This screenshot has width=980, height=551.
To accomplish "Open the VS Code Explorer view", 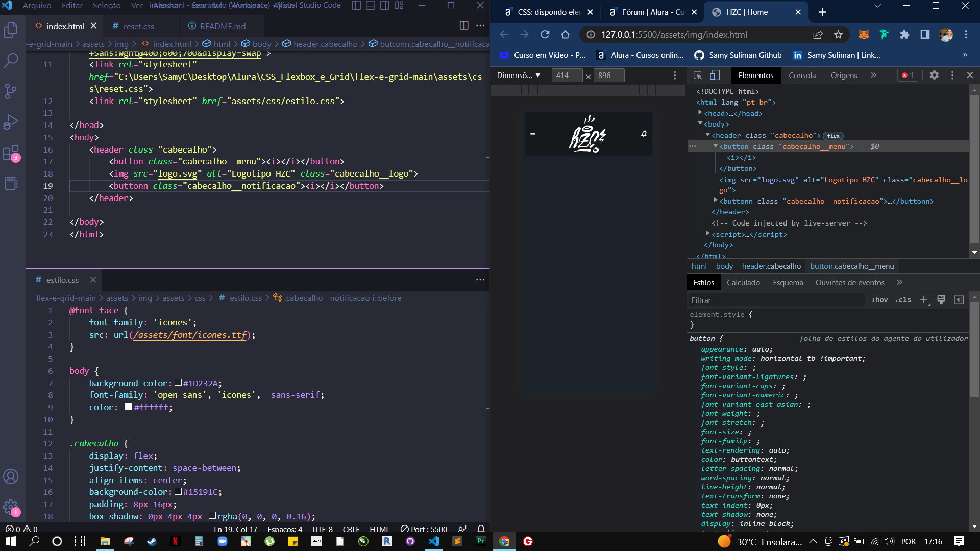I will click(x=11, y=30).
